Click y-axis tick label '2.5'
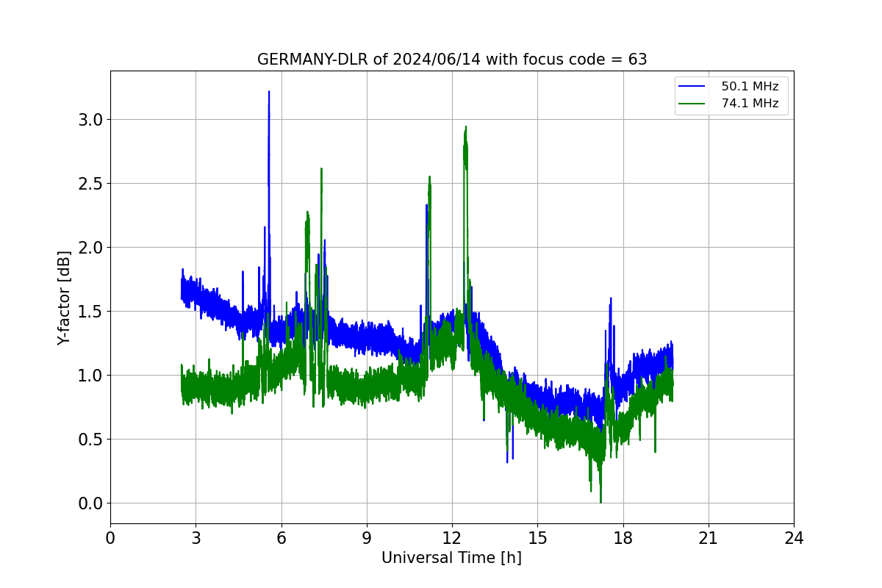 90,184
